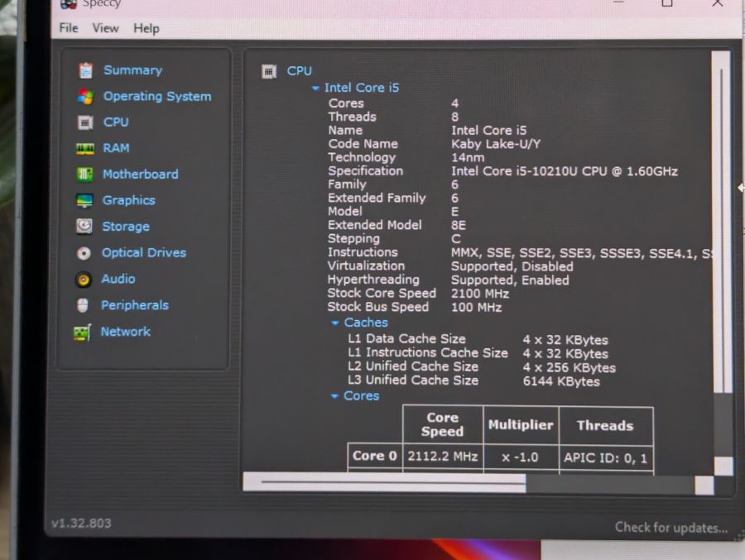Click the Summary clipboard icon

(x=85, y=70)
